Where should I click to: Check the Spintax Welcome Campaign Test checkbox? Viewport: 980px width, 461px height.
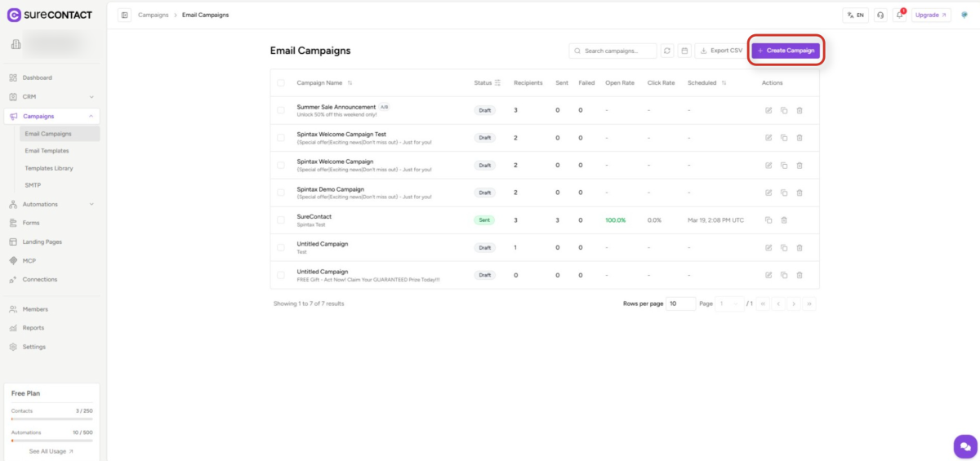pos(281,138)
